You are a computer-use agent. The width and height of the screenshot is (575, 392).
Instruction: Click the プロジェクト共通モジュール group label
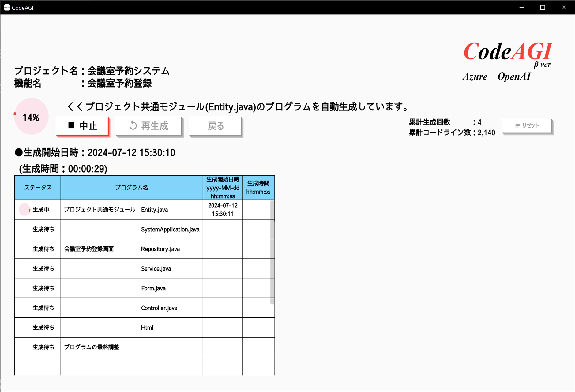point(100,210)
